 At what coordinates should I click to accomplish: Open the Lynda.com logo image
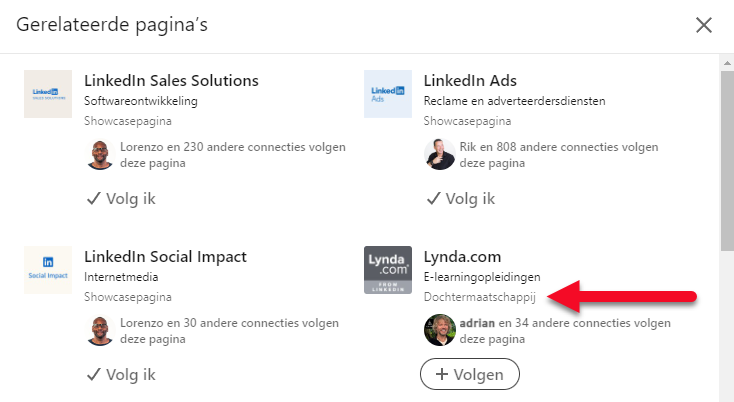(x=388, y=270)
